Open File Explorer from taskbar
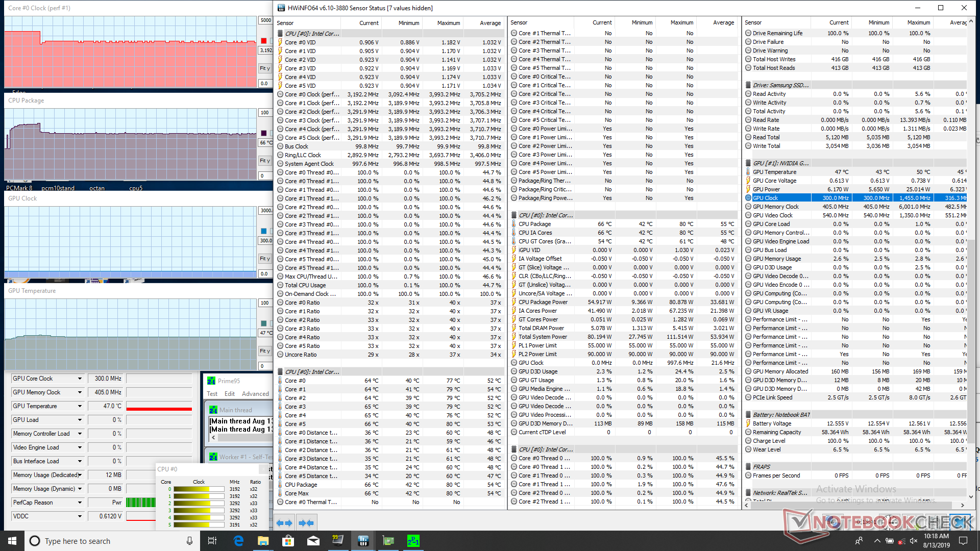This screenshot has width=980, height=551. 263,541
